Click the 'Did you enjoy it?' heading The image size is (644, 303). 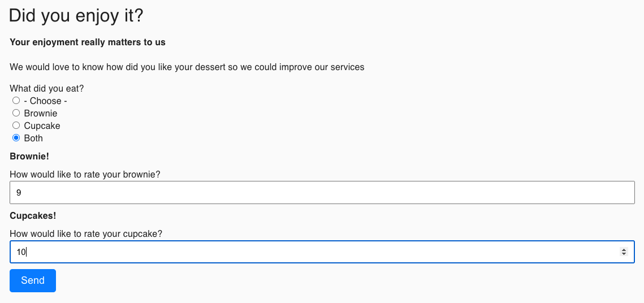pyautogui.click(x=76, y=16)
